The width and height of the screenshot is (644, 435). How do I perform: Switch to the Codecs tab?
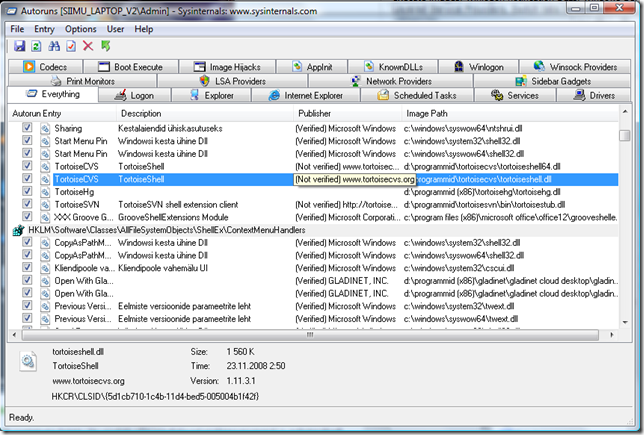click(45, 67)
